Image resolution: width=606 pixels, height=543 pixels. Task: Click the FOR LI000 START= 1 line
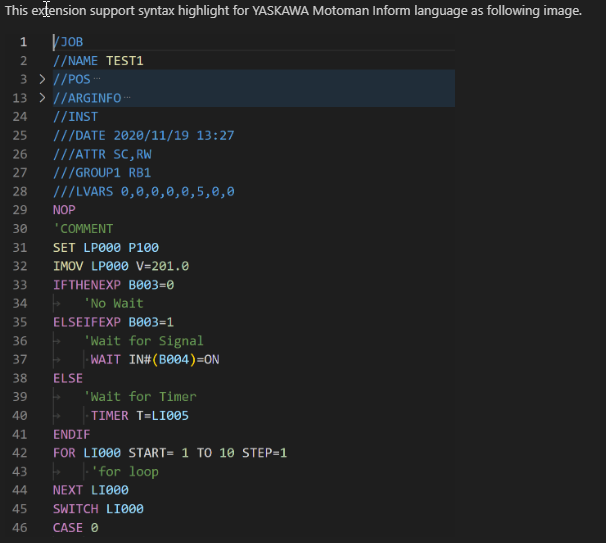(170, 453)
